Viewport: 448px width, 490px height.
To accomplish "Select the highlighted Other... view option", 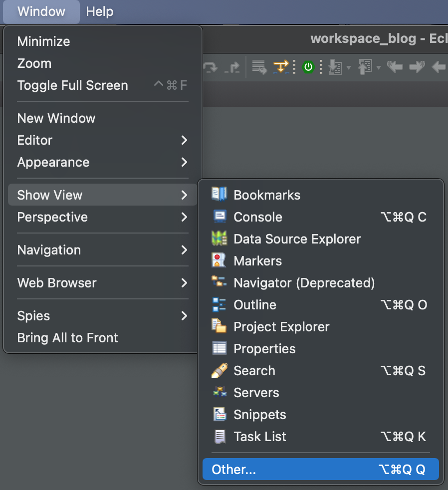I will [x=321, y=469].
